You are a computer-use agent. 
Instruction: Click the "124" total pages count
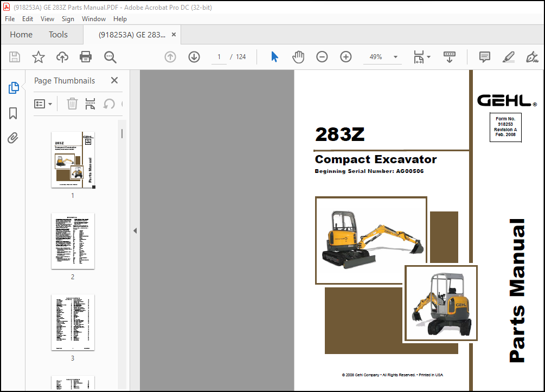click(241, 57)
